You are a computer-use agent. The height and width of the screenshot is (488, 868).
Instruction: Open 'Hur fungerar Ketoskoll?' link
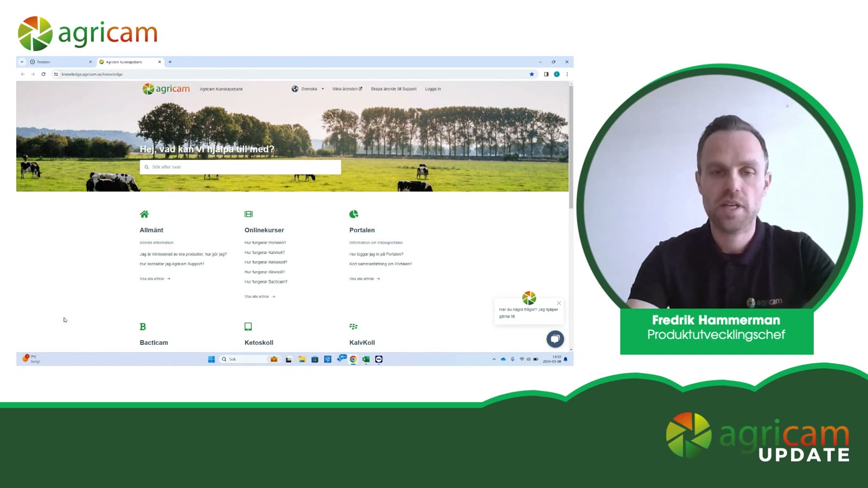coord(266,262)
